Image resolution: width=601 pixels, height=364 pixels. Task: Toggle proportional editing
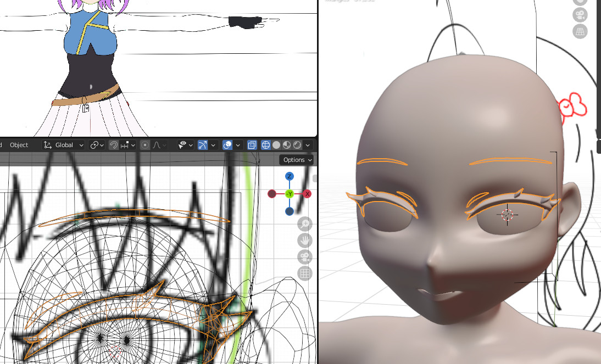145,145
